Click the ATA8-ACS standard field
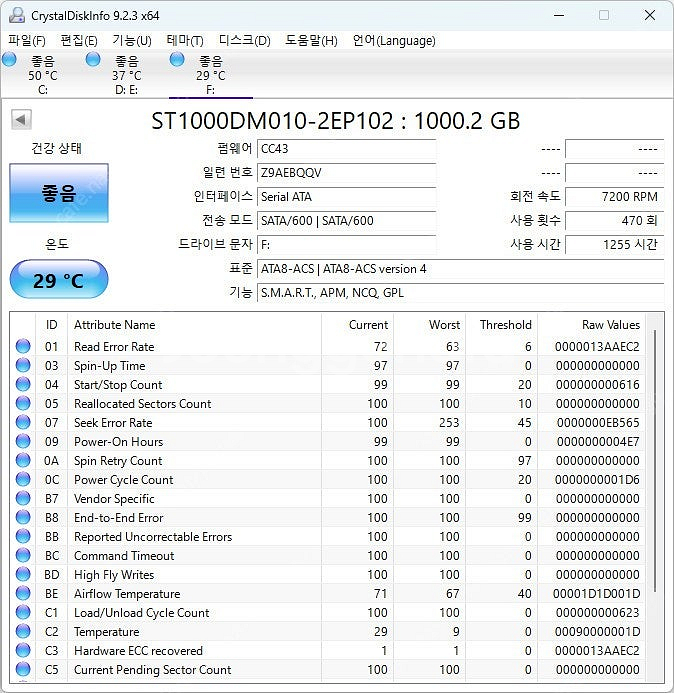This screenshot has height=693, width=674. pos(461,268)
